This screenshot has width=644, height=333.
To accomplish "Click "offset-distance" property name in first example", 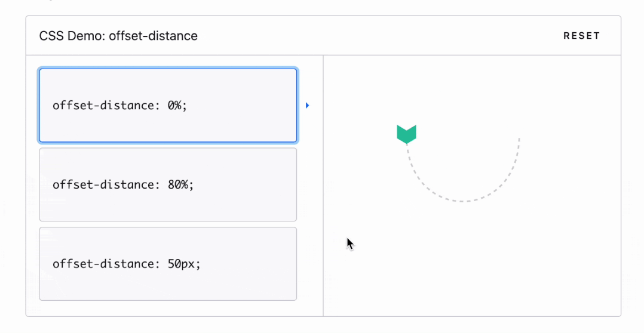I will point(103,106).
